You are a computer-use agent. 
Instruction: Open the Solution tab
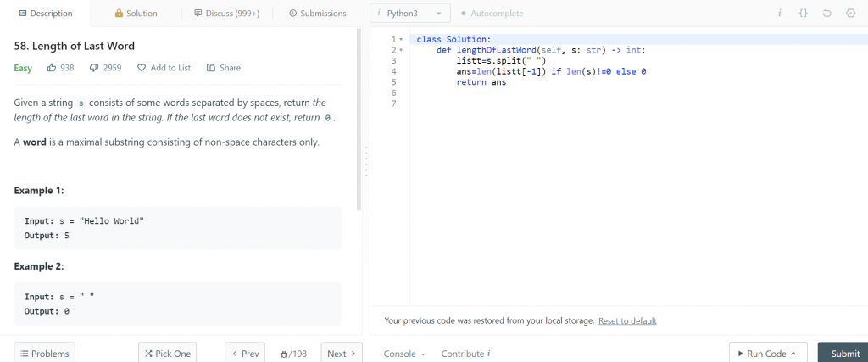(x=136, y=14)
